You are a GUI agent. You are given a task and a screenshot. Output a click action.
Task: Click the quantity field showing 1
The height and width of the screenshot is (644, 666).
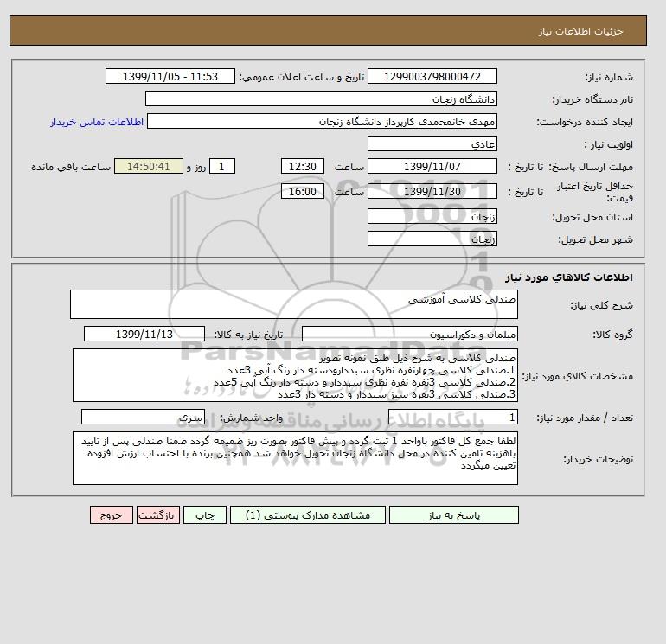pyautogui.click(x=452, y=417)
